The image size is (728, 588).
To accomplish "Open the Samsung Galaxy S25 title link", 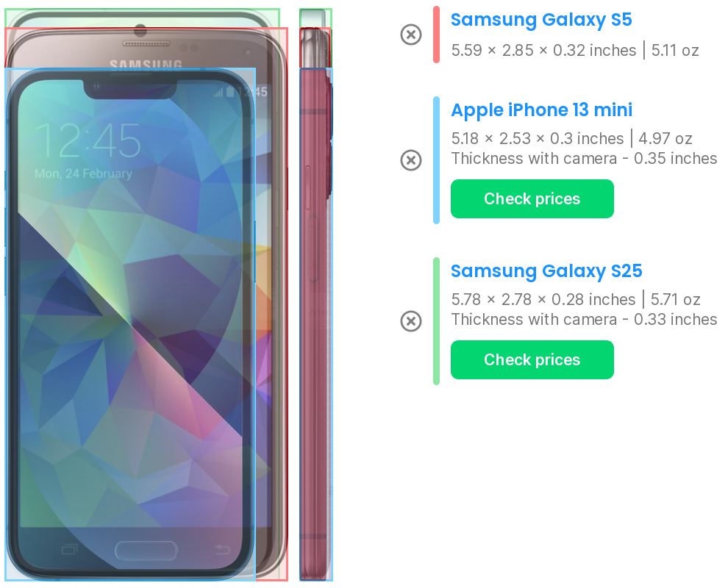I will click(x=546, y=270).
